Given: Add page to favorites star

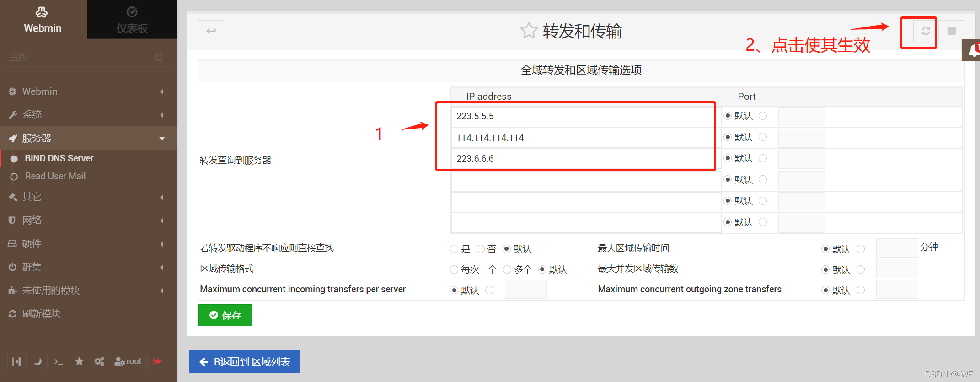Looking at the screenshot, I should tap(529, 31).
